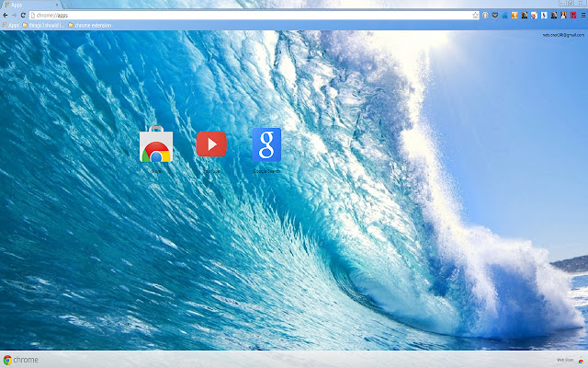Click the solid red extension icon
Viewport: 588px width, 368px height.
pyautogui.click(x=573, y=16)
